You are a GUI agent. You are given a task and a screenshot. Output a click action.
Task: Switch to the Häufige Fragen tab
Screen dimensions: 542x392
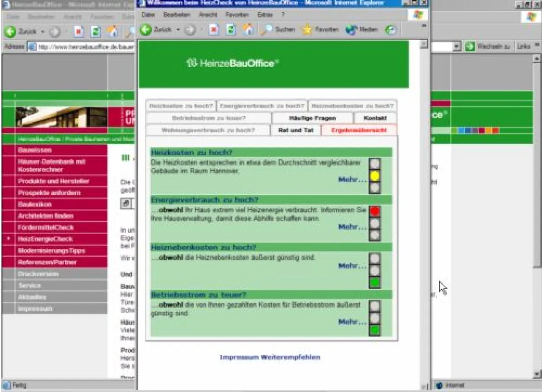313,118
